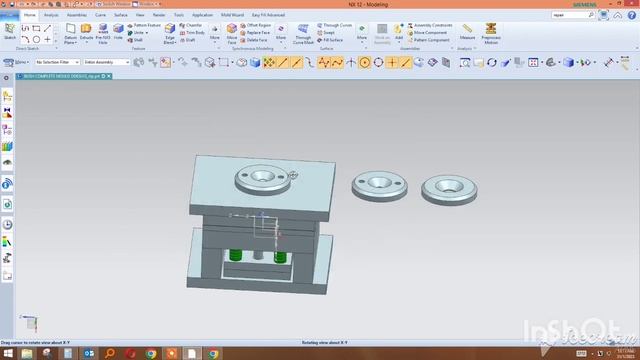Image resolution: width=640 pixels, height=360 pixels.
Task: Click the Trim Body button
Action: (x=192, y=33)
